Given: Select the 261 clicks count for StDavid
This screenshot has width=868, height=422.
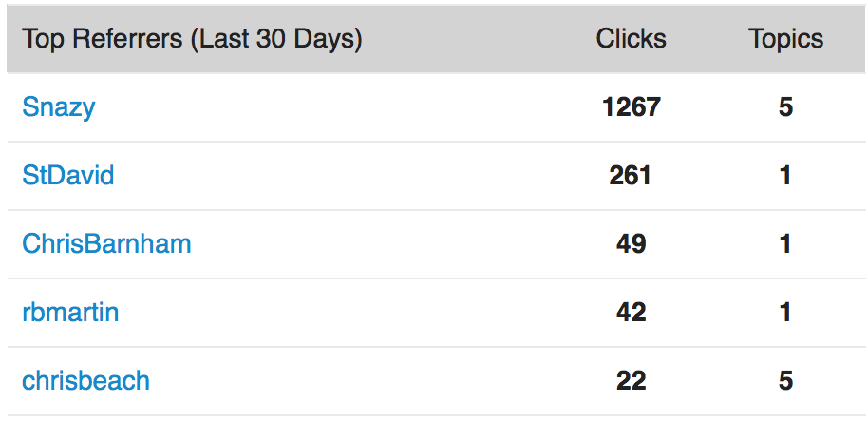Looking at the screenshot, I should pos(631,176).
